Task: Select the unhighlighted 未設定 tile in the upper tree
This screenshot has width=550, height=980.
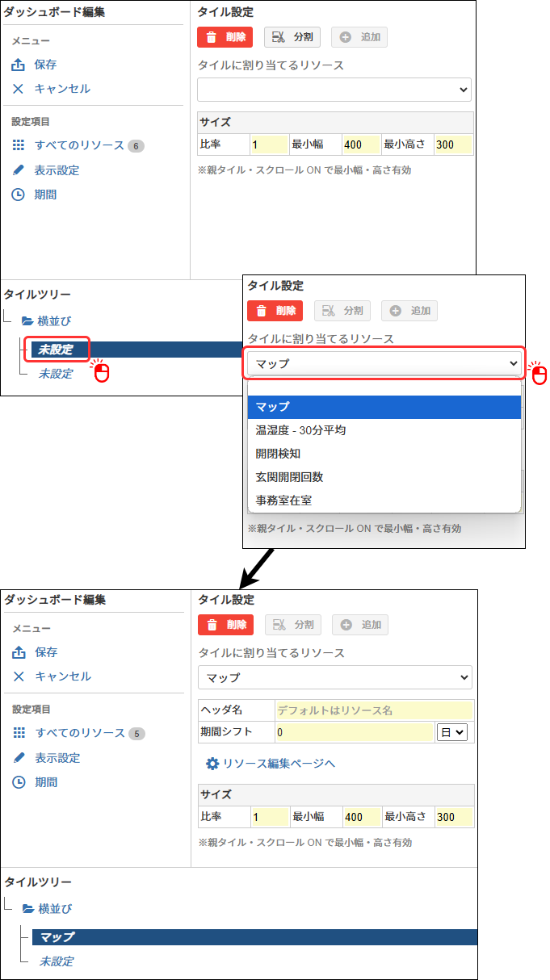Action: point(56,374)
